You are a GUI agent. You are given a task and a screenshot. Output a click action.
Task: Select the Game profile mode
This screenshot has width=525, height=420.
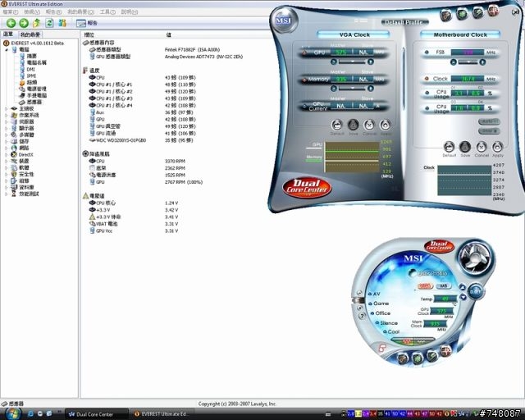point(379,304)
